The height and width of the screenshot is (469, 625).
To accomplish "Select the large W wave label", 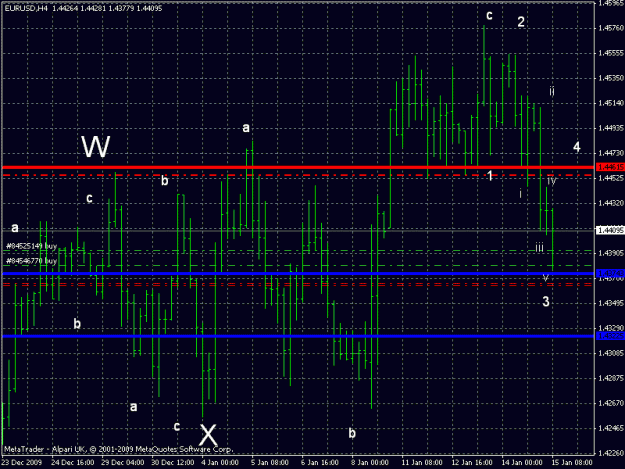I will (96, 146).
